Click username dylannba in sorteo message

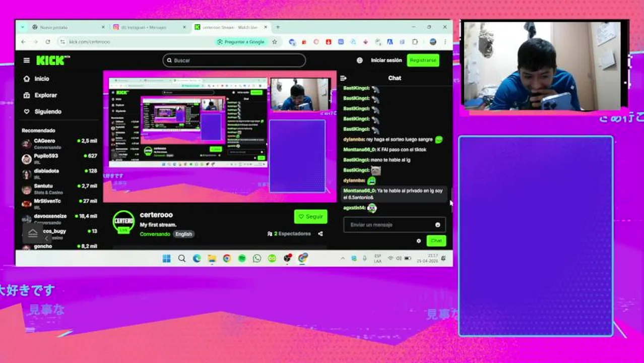tap(354, 139)
